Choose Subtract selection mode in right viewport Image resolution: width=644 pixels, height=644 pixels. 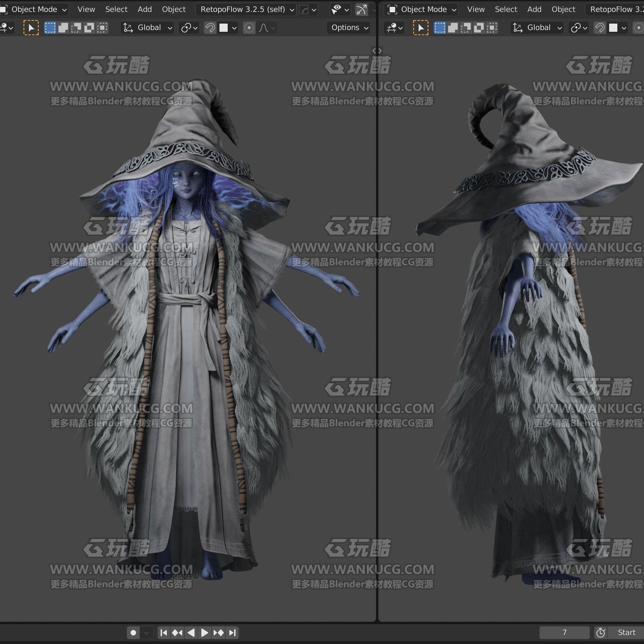466,28
